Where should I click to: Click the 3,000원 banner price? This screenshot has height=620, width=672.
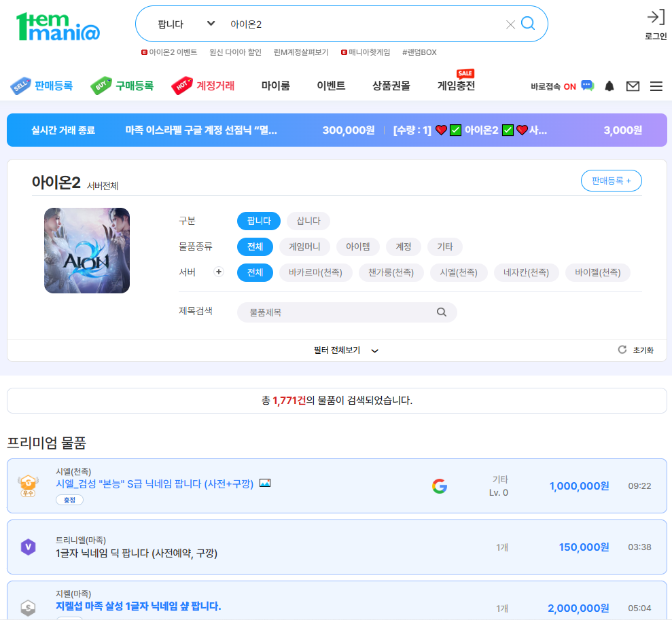(622, 130)
